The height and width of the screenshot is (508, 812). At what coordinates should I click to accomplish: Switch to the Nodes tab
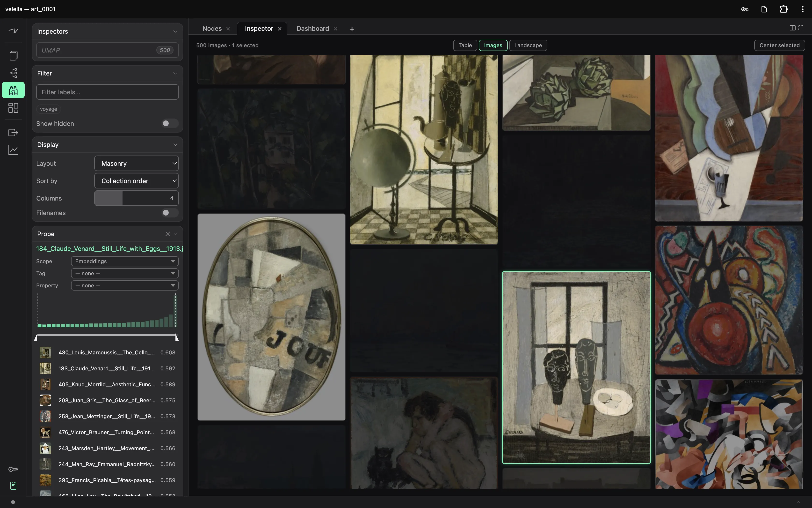212,29
